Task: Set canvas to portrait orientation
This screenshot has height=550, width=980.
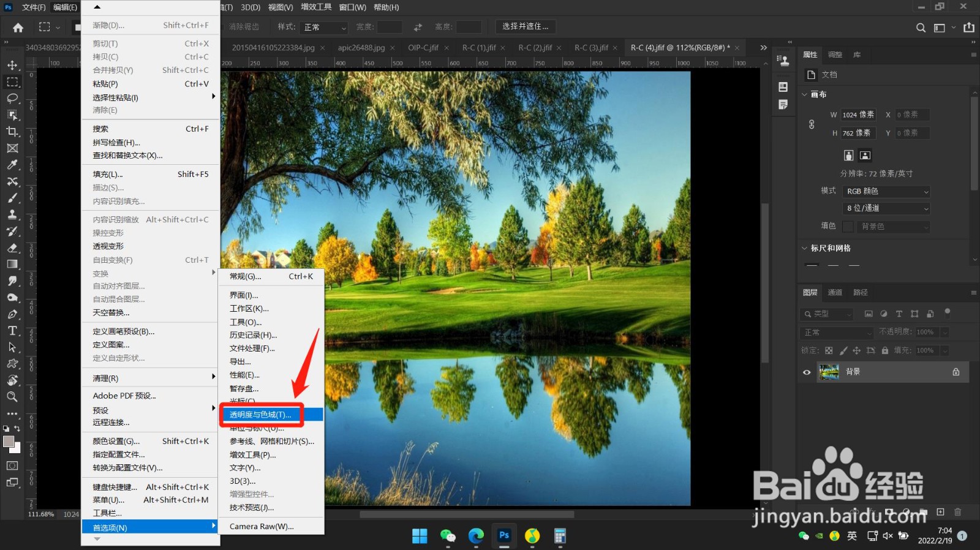Action: coord(848,156)
